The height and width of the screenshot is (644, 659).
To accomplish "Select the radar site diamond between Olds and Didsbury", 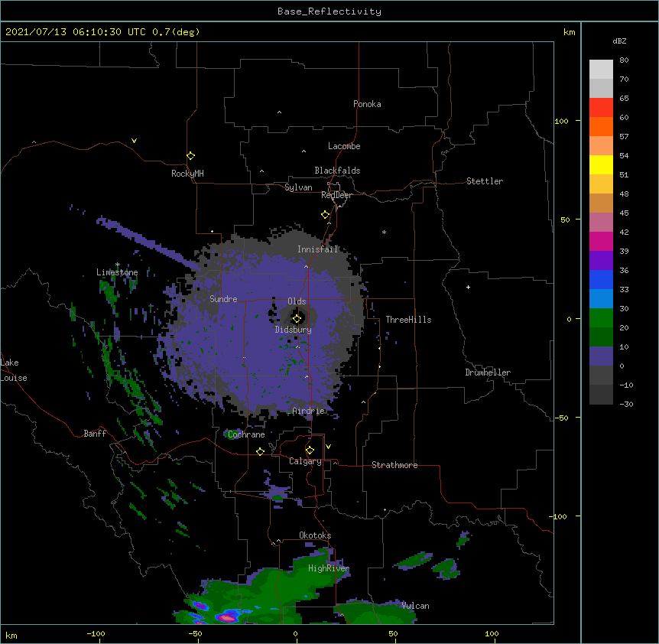I will click(297, 319).
